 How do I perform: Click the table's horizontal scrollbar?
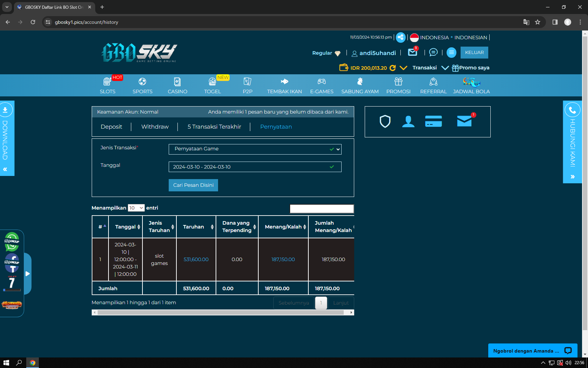pyautogui.click(x=220, y=312)
